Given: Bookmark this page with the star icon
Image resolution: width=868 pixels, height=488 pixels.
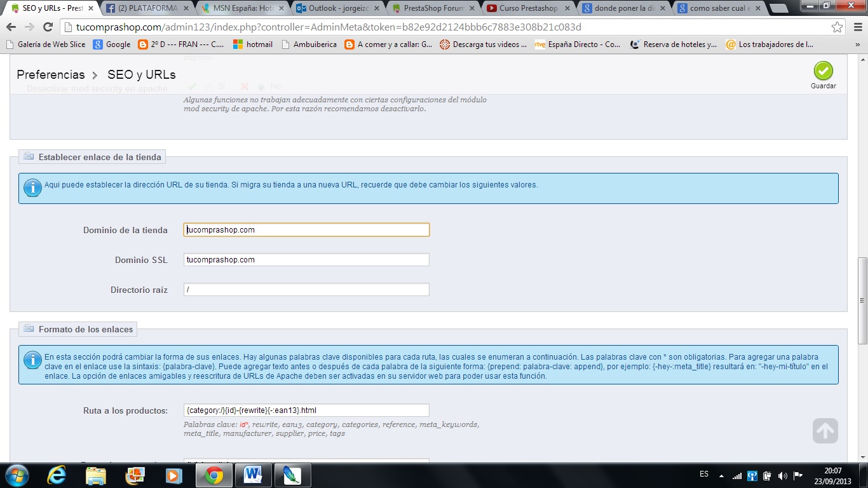Looking at the screenshot, I should tap(837, 27).
